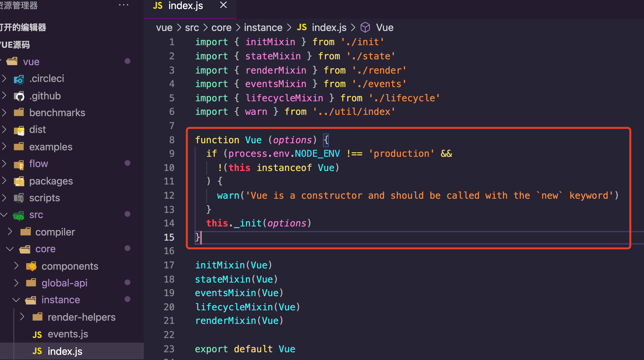Viewport: 644px width, 360px height.
Task: Click the explorer panel more actions ellipsis
Action: click(x=123, y=5)
